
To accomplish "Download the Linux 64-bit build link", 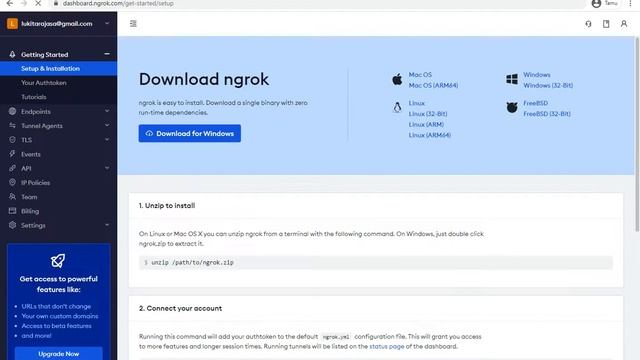I will (417, 103).
